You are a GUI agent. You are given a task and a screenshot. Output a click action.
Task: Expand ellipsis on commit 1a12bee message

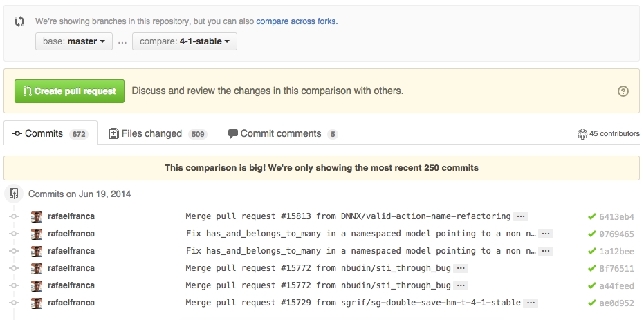[x=546, y=251]
